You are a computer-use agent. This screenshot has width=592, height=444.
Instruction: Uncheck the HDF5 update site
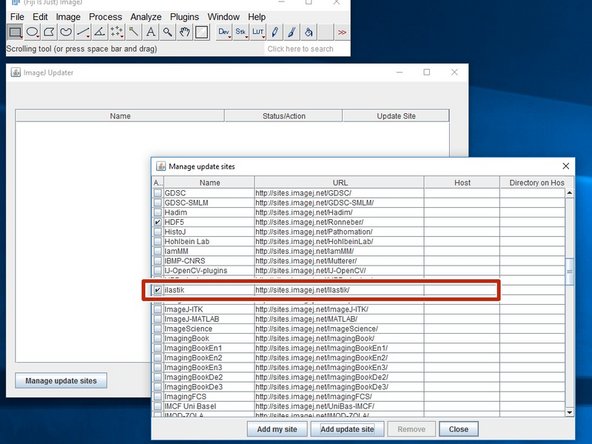(x=158, y=222)
